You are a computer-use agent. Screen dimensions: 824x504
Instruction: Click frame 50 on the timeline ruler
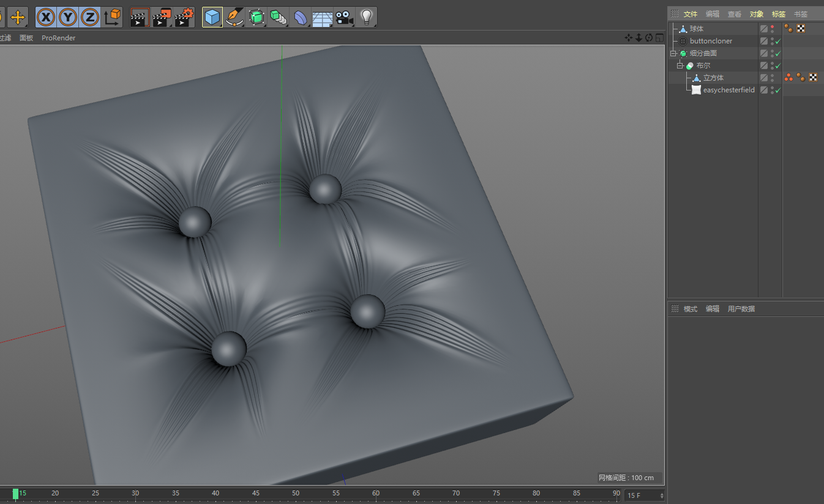[296, 493]
